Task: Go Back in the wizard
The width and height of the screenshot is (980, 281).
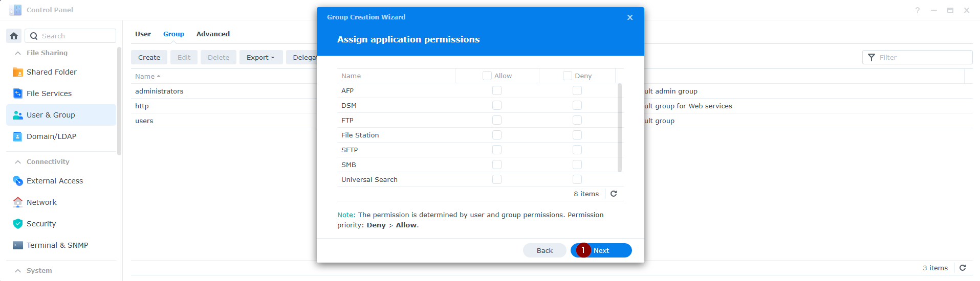Action: click(x=544, y=250)
